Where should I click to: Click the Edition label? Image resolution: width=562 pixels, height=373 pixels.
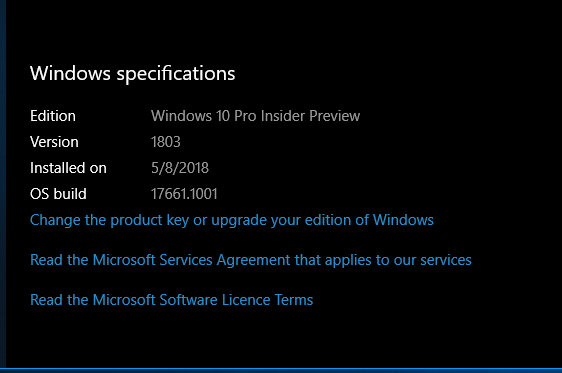[53, 116]
